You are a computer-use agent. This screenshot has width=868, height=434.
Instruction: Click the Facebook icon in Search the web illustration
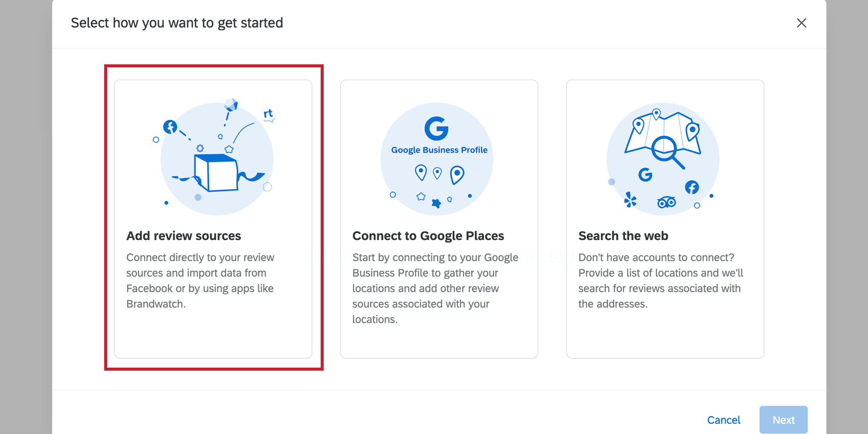click(692, 187)
